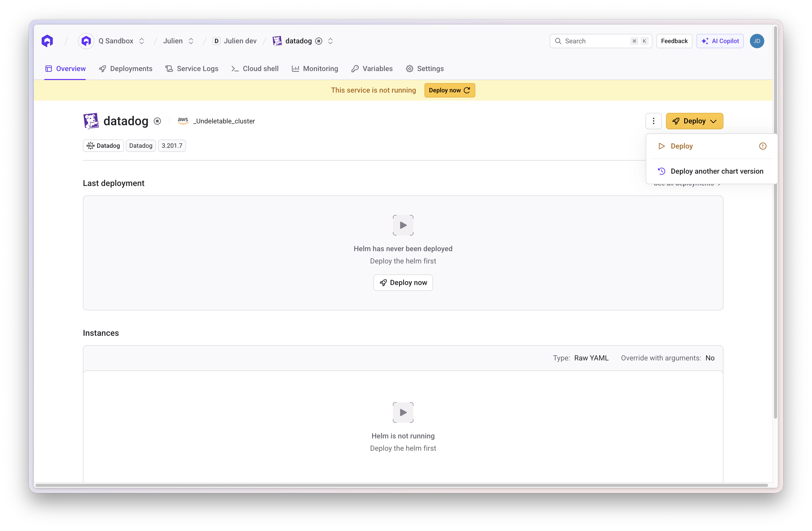Click Deploy now in Last deployment card

coord(403,282)
